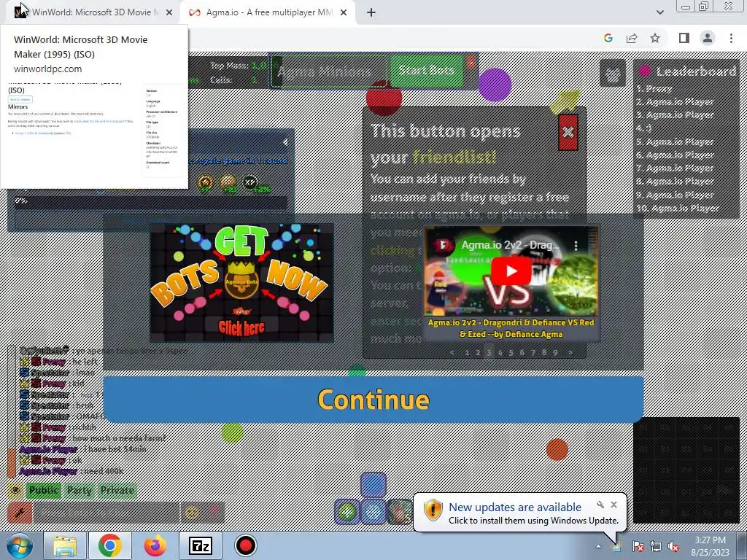Go to next tutorial page arrow
Screen dimensions: 747x560
pos(570,352)
